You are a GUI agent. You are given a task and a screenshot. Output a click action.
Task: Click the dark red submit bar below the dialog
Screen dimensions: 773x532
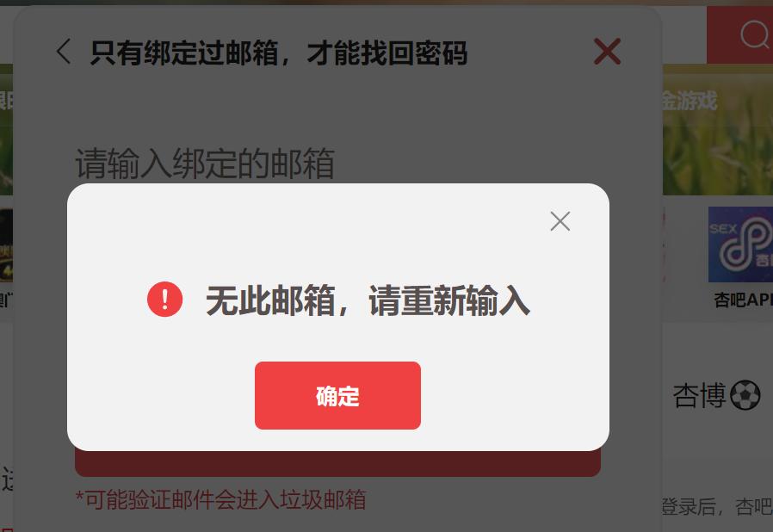click(337, 464)
